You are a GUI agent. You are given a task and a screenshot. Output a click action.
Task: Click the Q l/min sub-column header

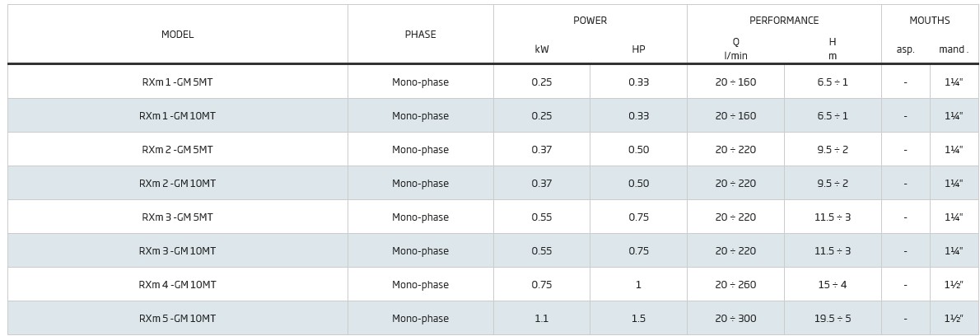pos(735,49)
